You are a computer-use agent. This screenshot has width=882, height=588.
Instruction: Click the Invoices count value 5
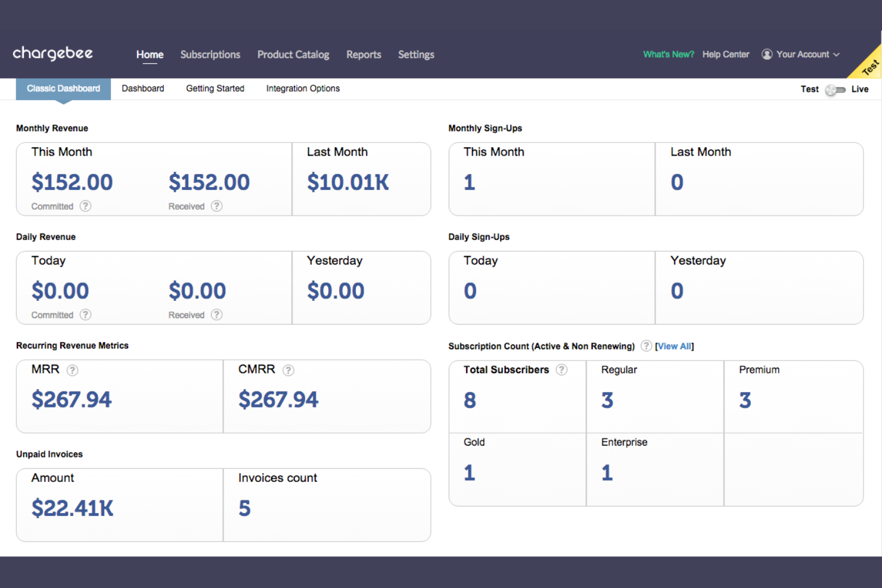[244, 508]
